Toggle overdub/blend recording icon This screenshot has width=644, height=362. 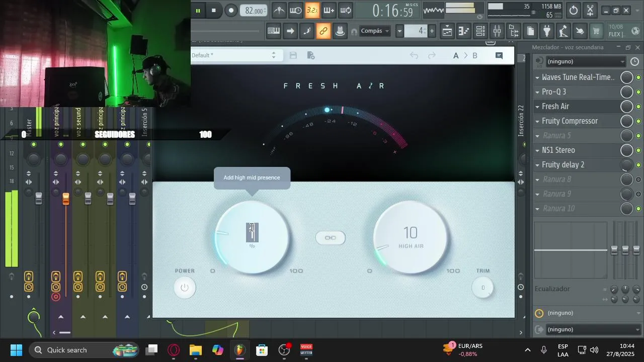329,11
